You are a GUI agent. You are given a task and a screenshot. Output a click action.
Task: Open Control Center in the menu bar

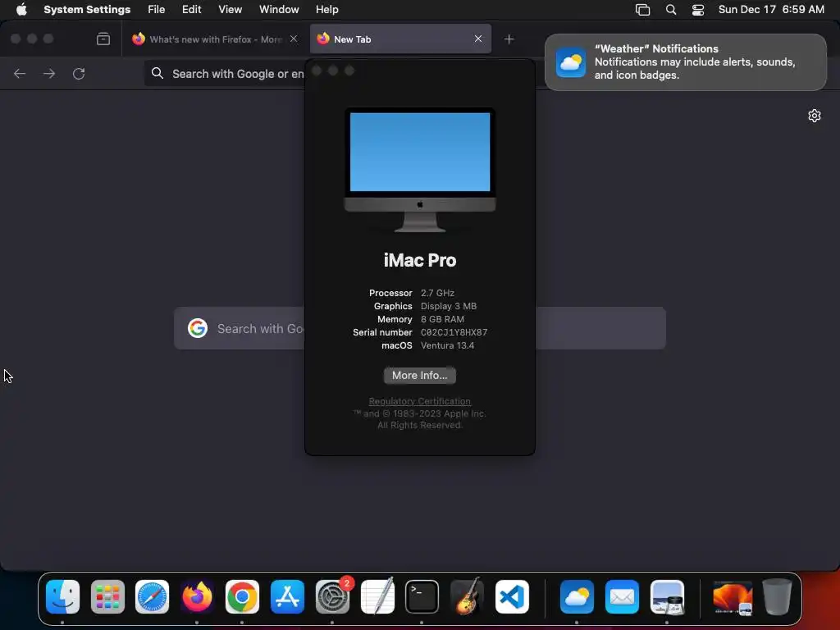click(698, 10)
